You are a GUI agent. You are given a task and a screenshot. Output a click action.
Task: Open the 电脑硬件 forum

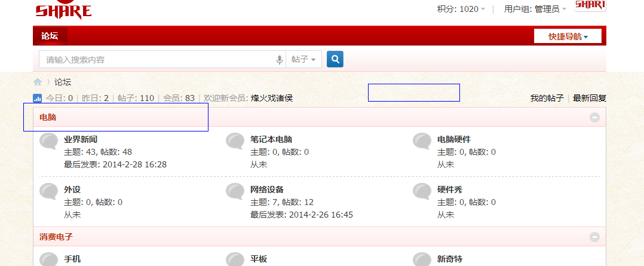coord(454,139)
